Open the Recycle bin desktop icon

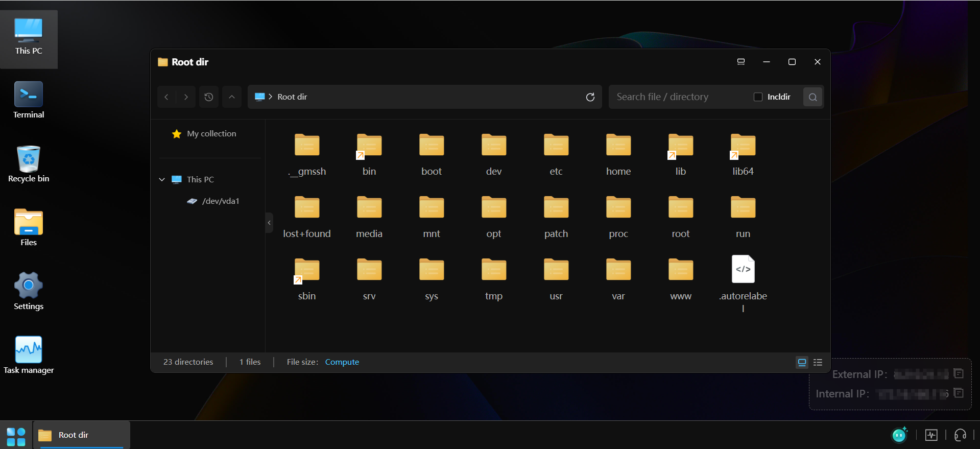click(29, 164)
